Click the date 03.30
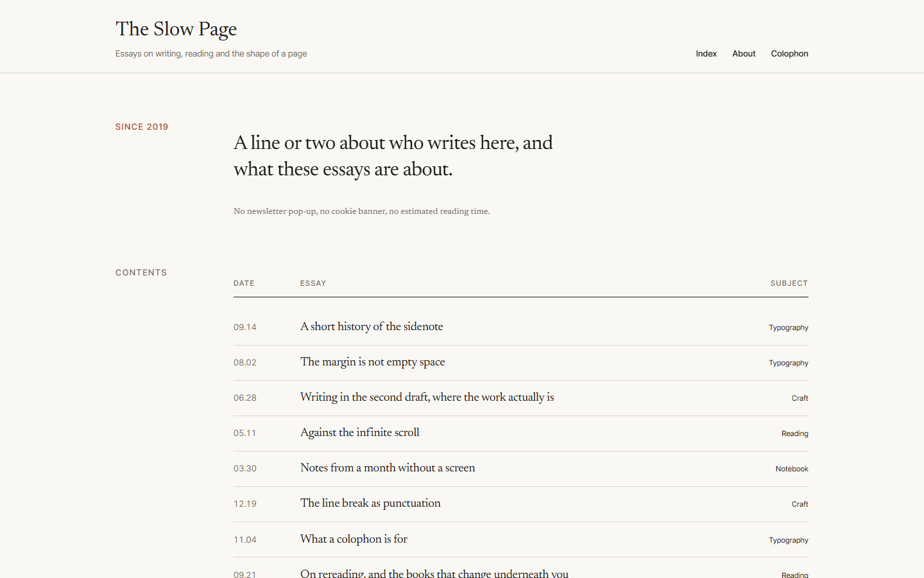 pyautogui.click(x=245, y=468)
